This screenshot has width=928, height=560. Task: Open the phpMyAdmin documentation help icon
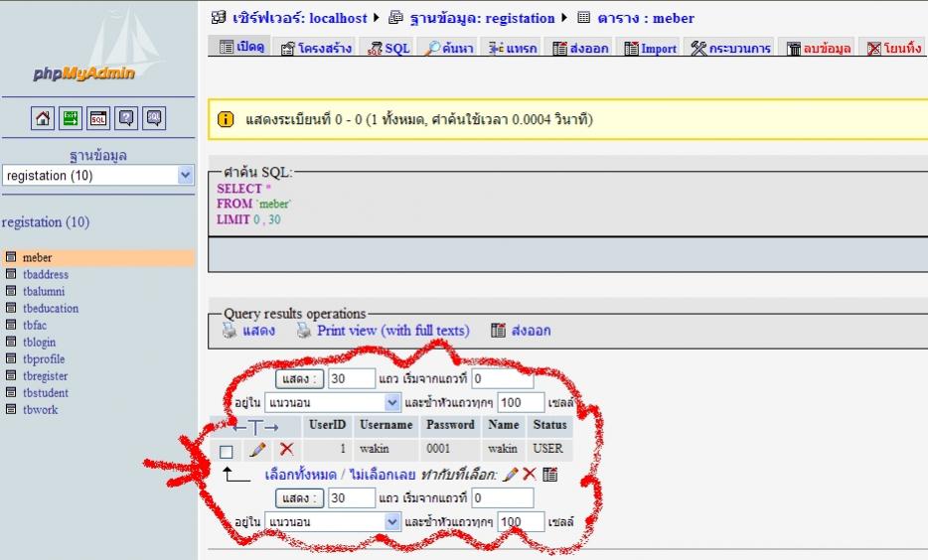(x=126, y=118)
